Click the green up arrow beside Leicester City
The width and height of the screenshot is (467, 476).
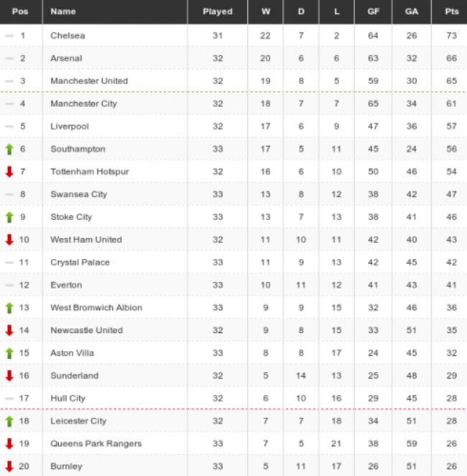(x=9, y=421)
